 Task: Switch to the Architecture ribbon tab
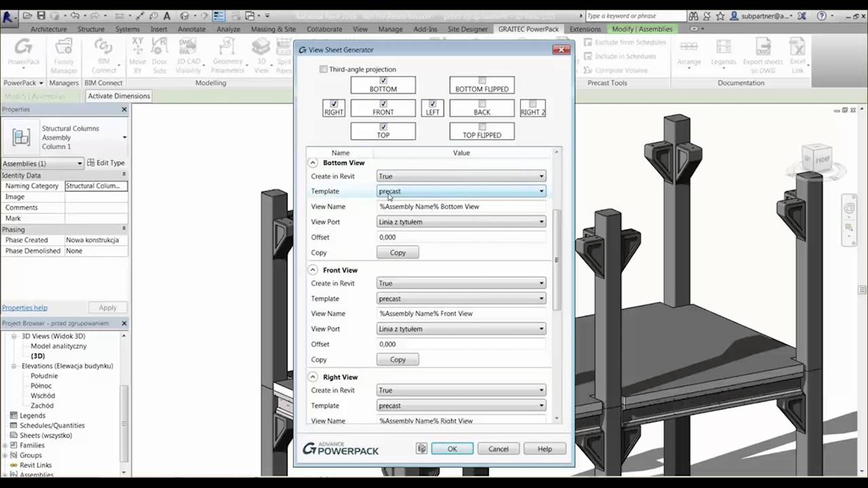pos(49,29)
